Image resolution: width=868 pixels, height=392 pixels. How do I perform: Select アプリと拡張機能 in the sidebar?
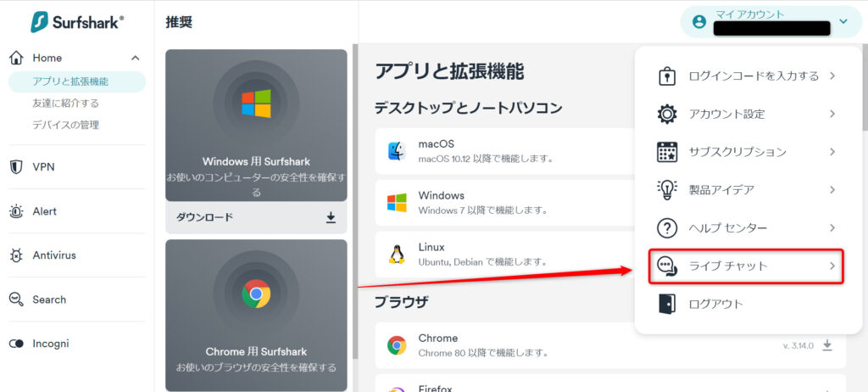(x=77, y=81)
